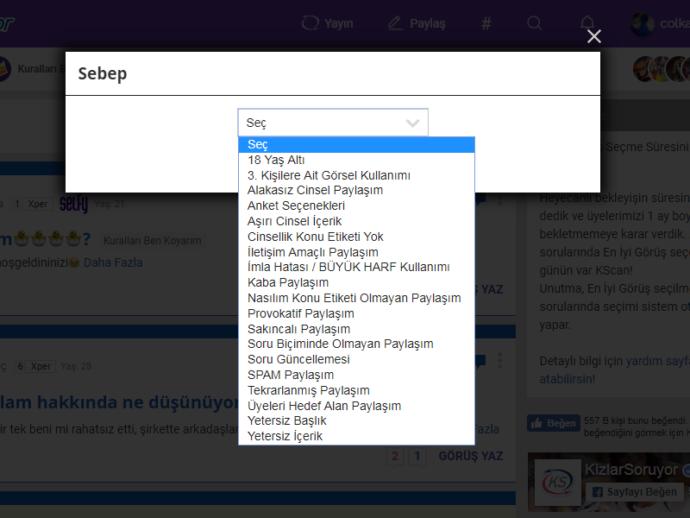Click GÖRÜŞ YAZ on the second post
Image resolution: width=690 pixels, height=518 pixels.
click(x=470, y=456)
